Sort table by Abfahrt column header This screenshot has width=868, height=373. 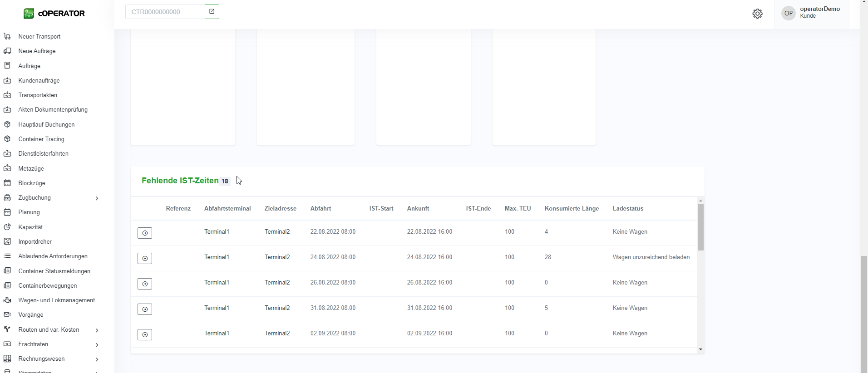(321, 208)
